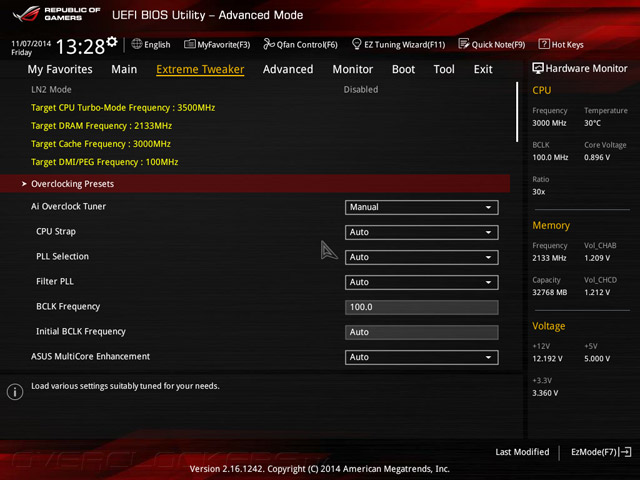Image resolution: width=640 pixels, height=480 pixels.
Task: Click the Hot Keys question mark icon
Action: (544, 44)
